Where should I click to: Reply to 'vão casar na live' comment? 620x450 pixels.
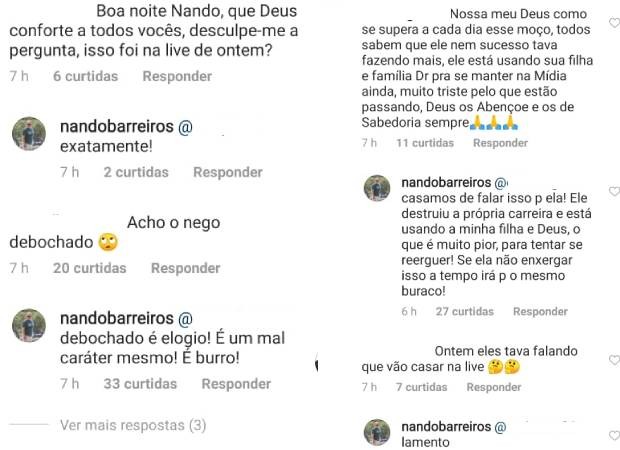click(493, 387)
